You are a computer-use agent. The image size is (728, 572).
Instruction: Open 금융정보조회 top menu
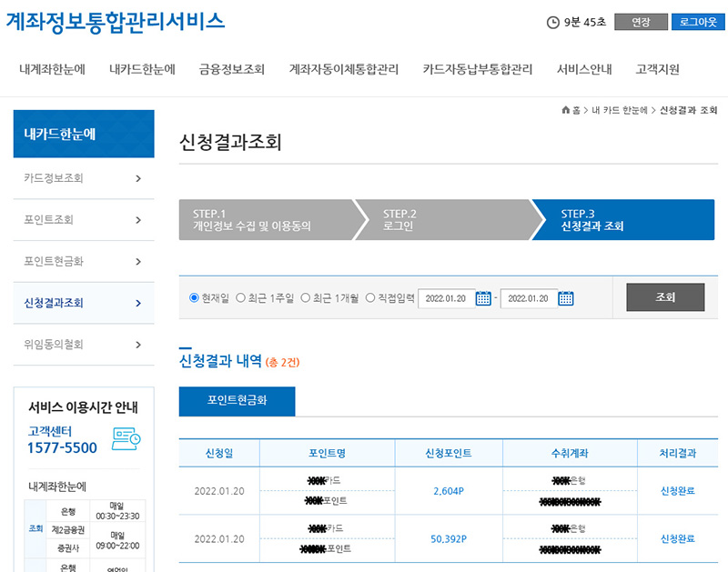tap(231, 70)
